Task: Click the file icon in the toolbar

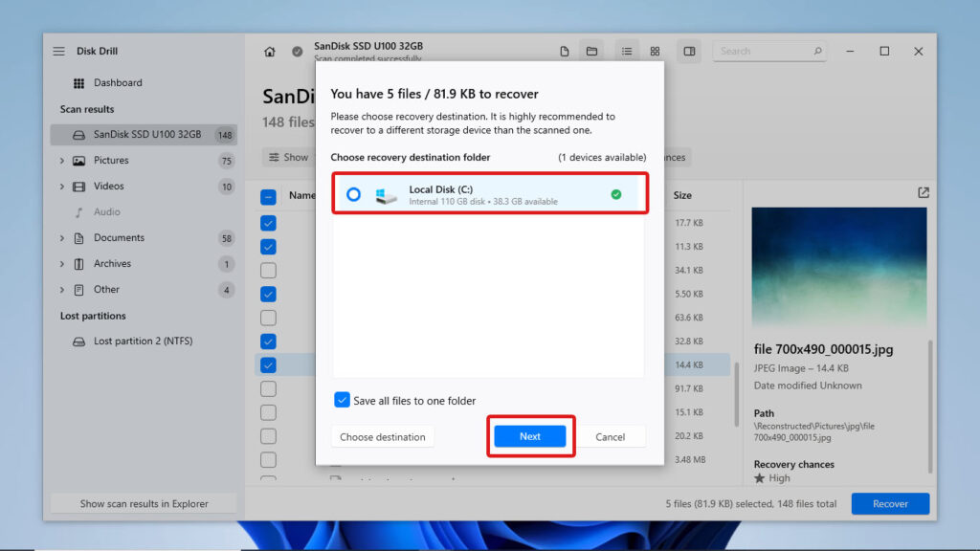Action: (564, 51)
